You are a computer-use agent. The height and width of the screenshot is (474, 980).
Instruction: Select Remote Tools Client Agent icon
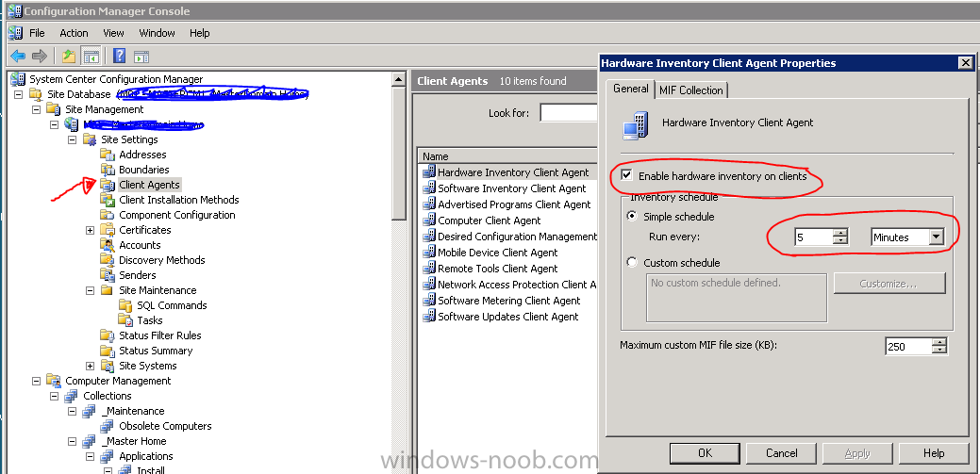click(x=429, y=269)
